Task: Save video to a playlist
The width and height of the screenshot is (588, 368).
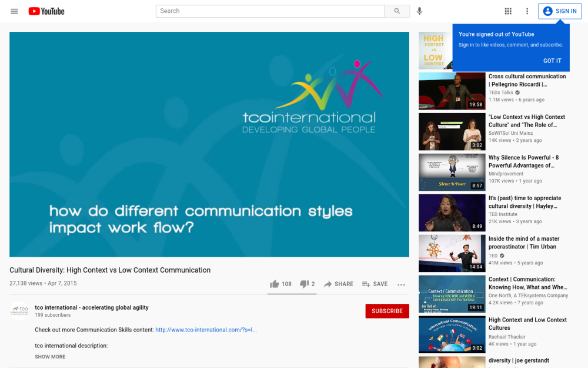Action: [x=375, y=284]
